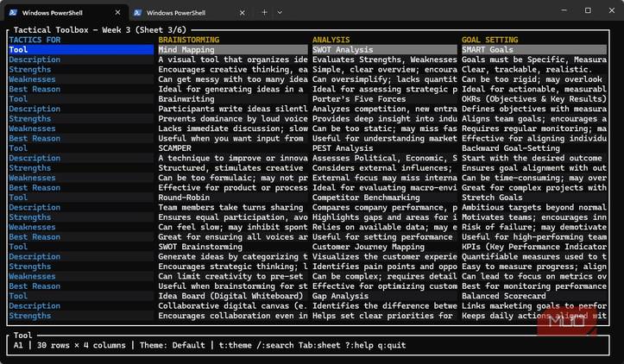Image resolution: width=624 pixels, height=364 pixels.
Task: Select the 'Mind Mapping' cell
Action: (233, 50)
